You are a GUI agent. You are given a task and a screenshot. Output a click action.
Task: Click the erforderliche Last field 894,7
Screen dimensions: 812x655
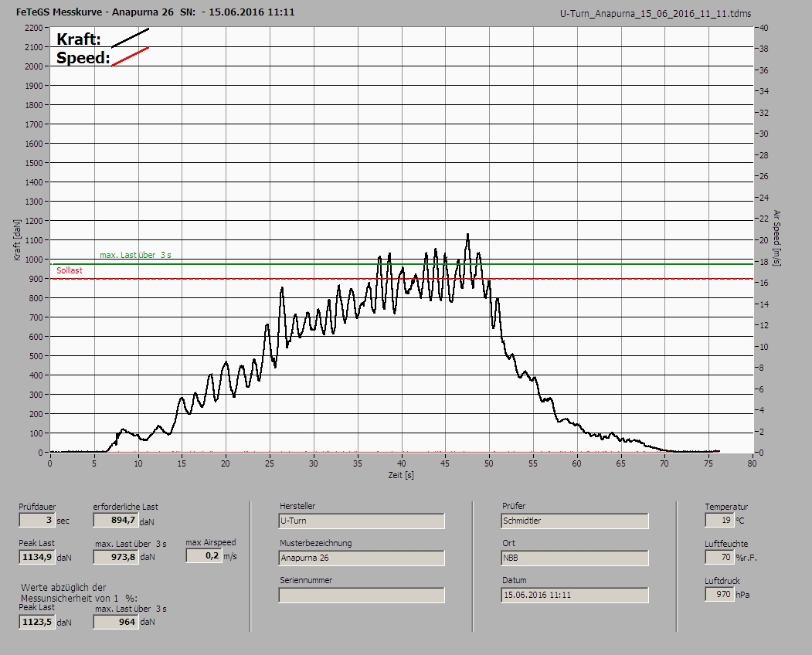point(115,521)
